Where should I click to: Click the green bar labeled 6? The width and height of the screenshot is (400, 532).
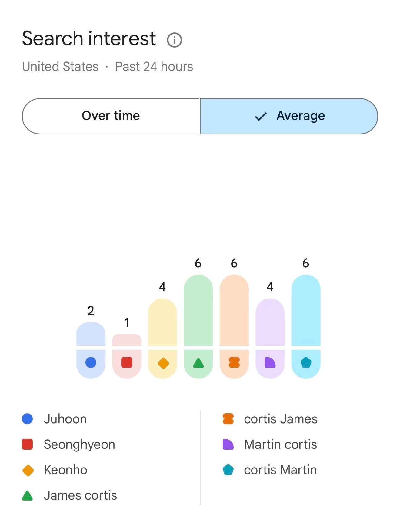pos(198,310)
